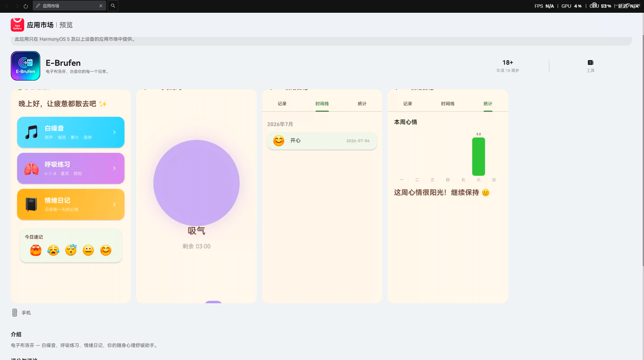Screen dimensions: 644x360
Task: Click the FPS N/A indicator
Action: pyautogui.click(x=544, y=6)
